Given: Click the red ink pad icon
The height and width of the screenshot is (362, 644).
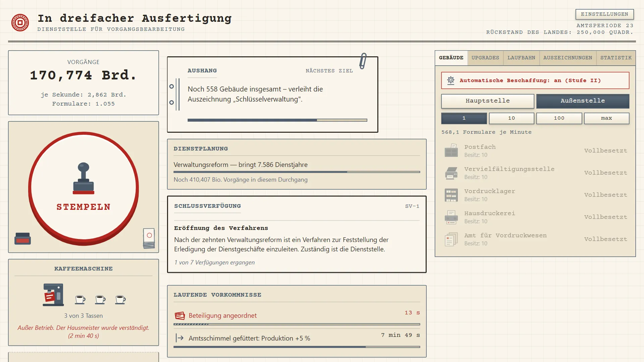Looking at the screenshot, I should [22, 238].
